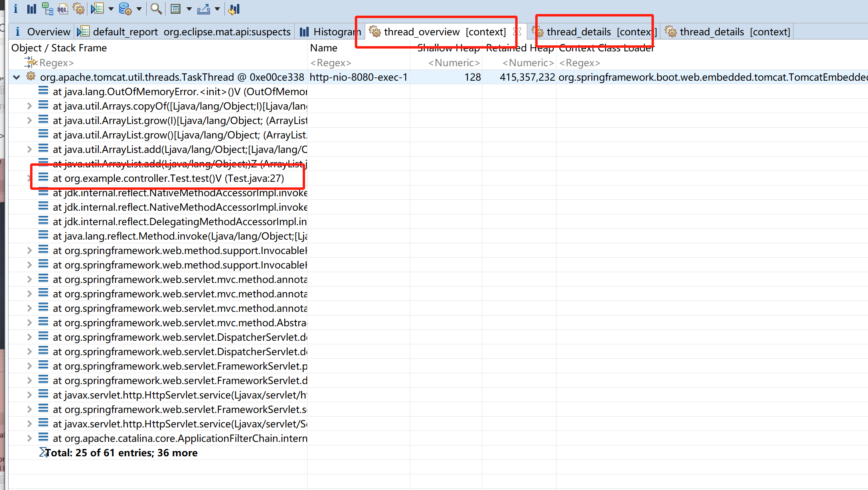This screenshot has height=490, width=868.
Task: Open the calculator icon's dropdown arrow
Action: tap(189, 8)
